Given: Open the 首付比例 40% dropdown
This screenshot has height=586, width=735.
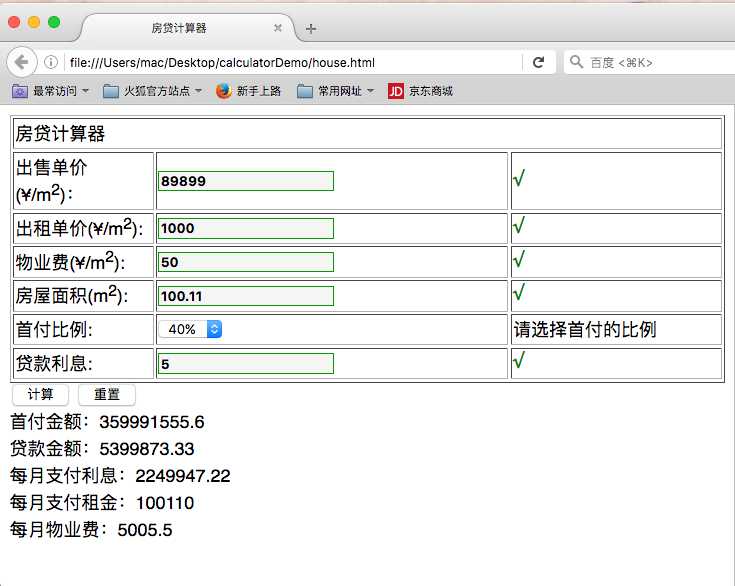Looking at the screenshot, I should pyautogui.click(x=190, y=329).
